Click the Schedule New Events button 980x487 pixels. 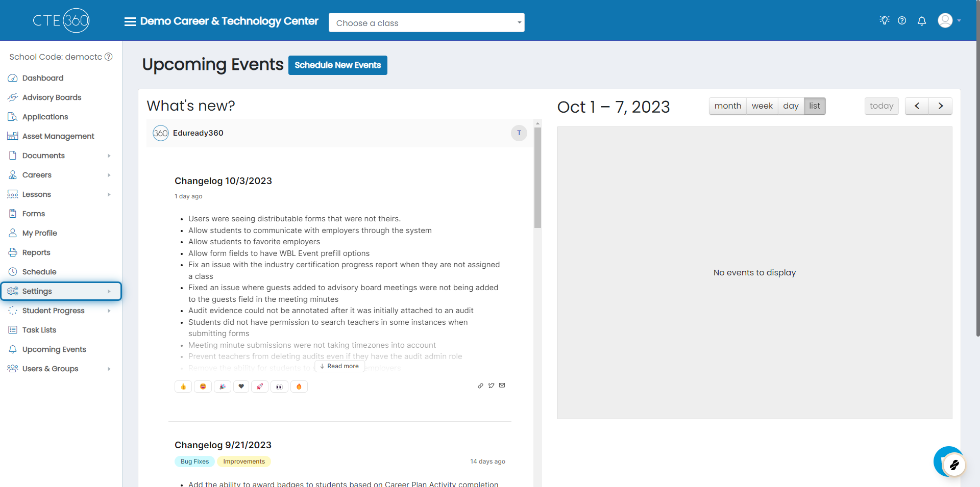click(337, 65)
